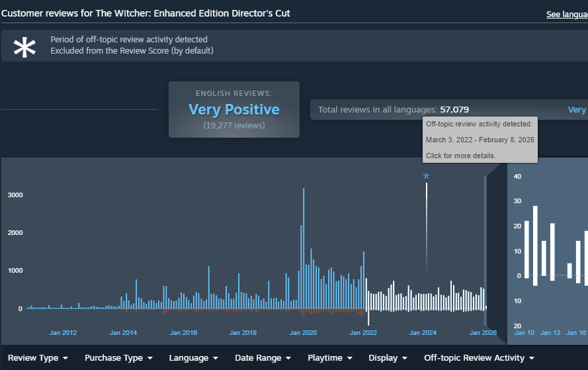The width and height of the screenshot is (588, 370).
Task: Open the Playtime filter dropdown
Action: click(x=329, y=358)
